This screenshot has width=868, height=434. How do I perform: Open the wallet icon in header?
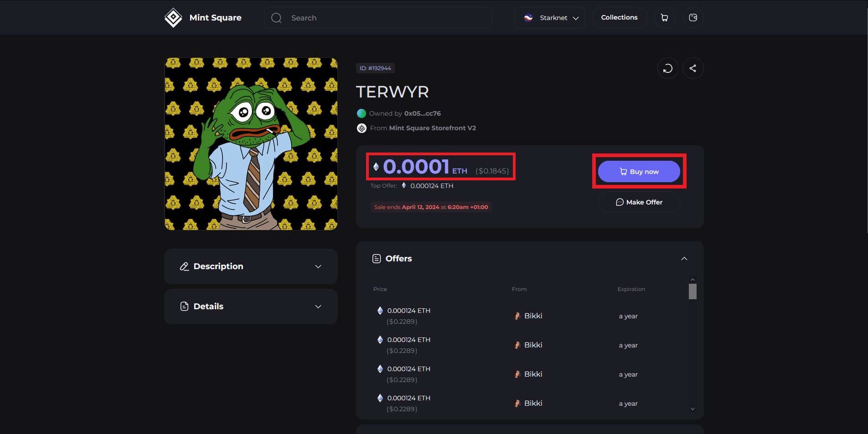coord(692,18)
